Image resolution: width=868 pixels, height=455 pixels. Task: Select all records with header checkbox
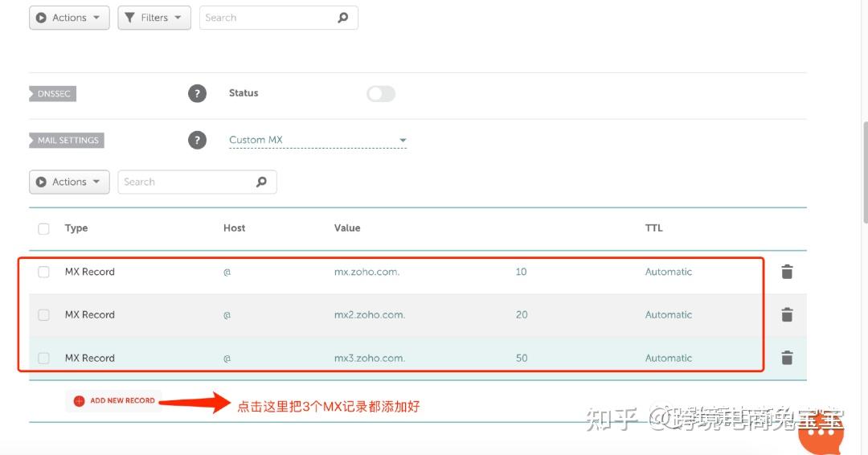click(x=43, y=228)
